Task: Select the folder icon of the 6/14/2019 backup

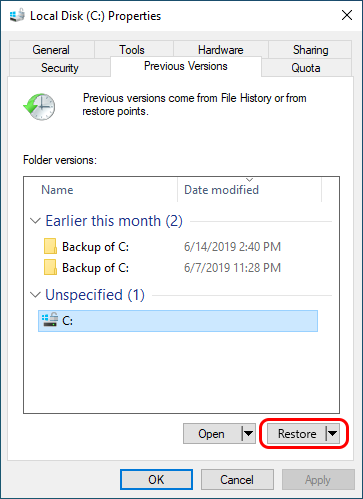Action: pyautogui.click(x=50, y=246)
